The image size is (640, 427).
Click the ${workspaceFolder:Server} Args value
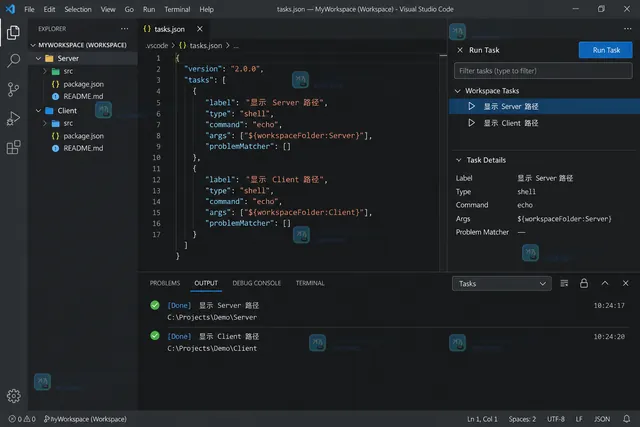tap(564, 219)
